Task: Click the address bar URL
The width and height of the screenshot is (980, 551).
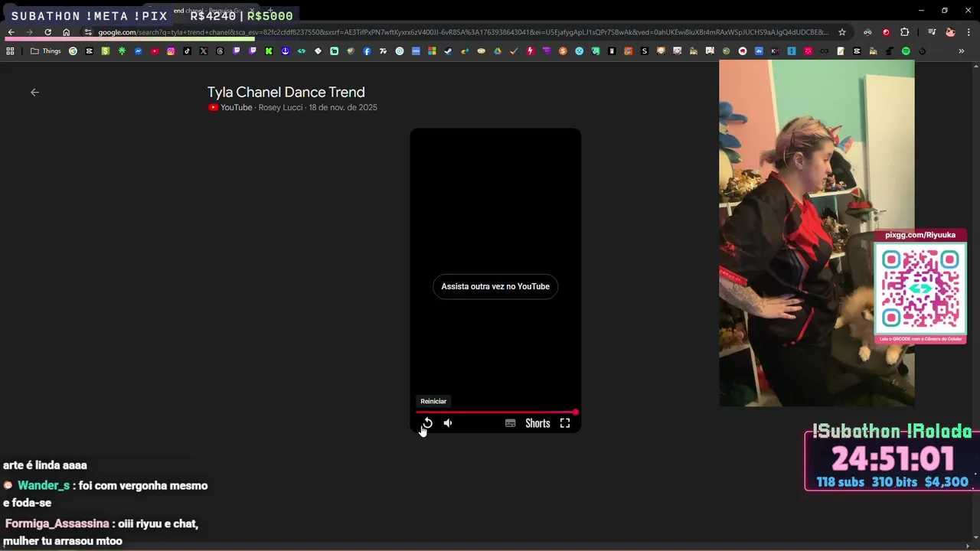Action: point(462,32)
